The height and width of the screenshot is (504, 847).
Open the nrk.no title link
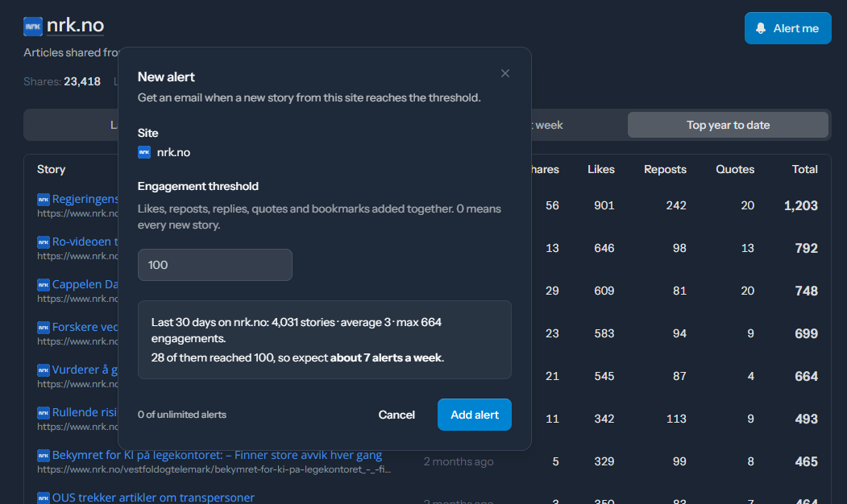coord(75,25)
